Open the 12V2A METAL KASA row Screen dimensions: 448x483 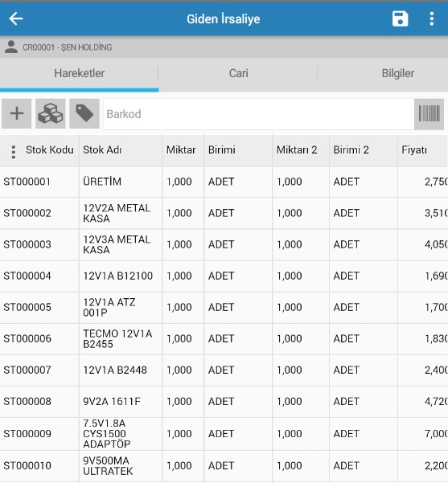tap(224, 213)
